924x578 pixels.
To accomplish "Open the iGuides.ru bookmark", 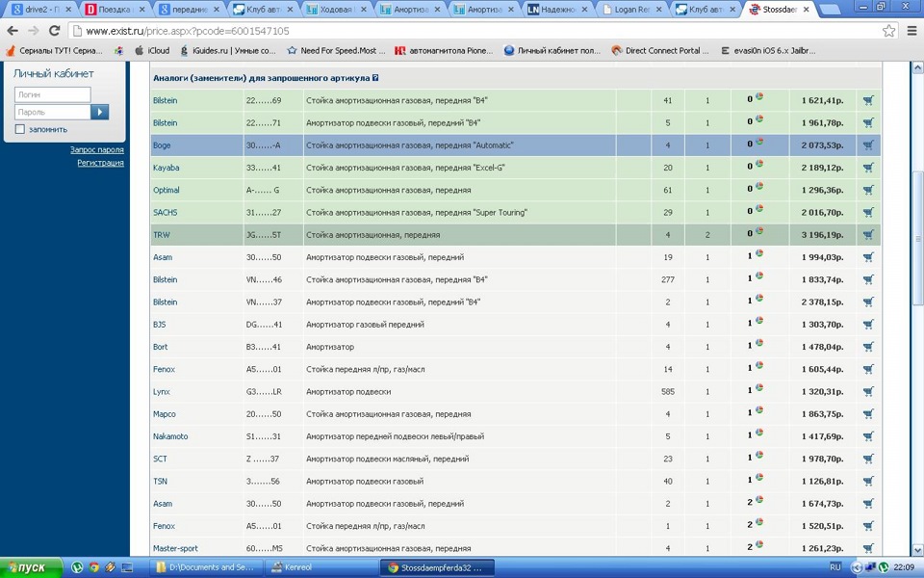I will pos(228,51).
